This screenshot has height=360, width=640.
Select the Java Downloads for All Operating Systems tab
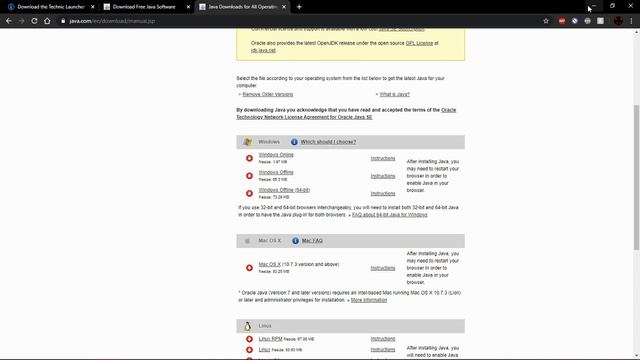click(x=241, y=7)
